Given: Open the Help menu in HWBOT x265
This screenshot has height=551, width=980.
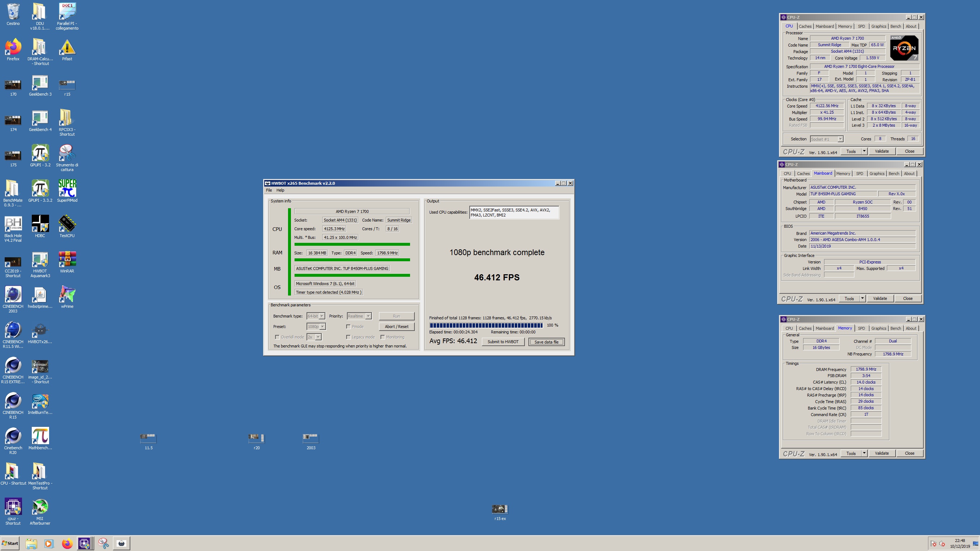Looking at the screenshot, I should 280,190.
